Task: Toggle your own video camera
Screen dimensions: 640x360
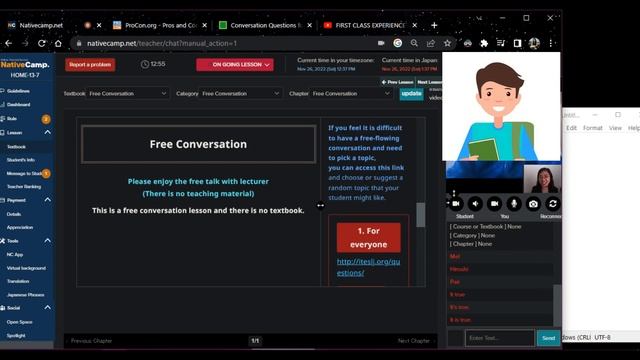Action: coord(495,204)
